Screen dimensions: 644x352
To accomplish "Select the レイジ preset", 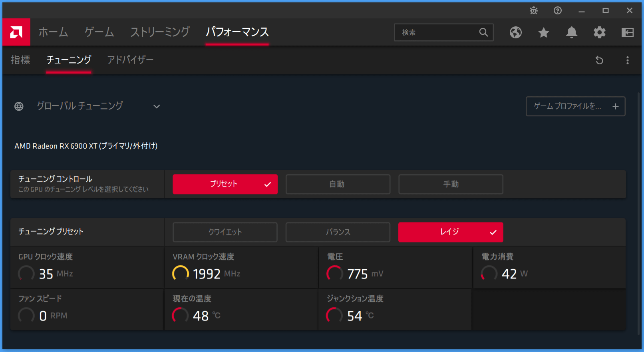I will 451,232.
